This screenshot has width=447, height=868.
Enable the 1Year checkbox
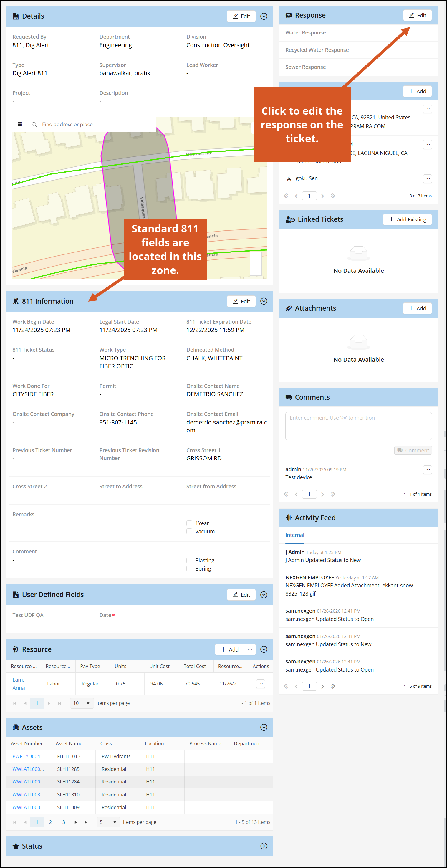[x=189, y=523]
